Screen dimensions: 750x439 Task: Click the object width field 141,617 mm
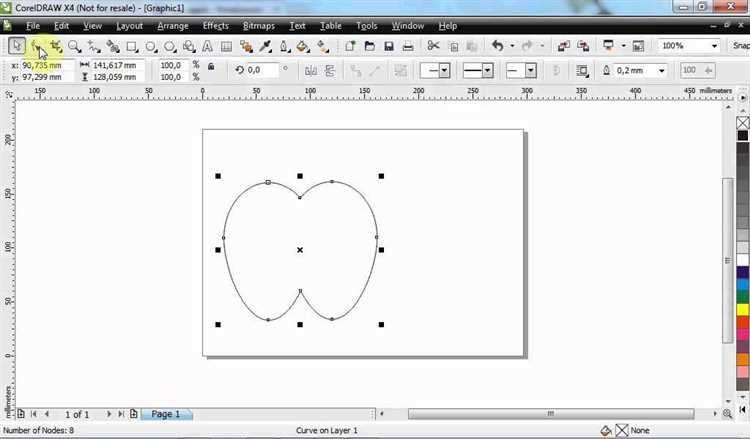click(x=118, y=65)
